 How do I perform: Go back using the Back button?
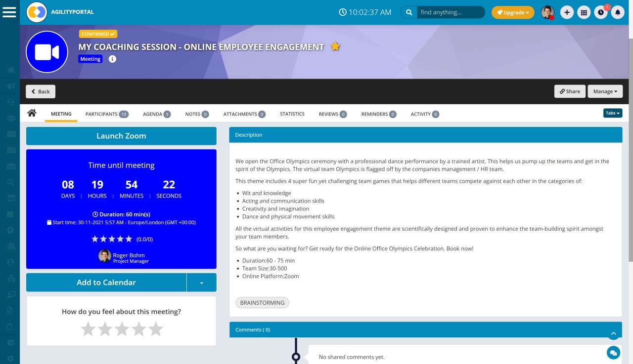tap(41, 91)
